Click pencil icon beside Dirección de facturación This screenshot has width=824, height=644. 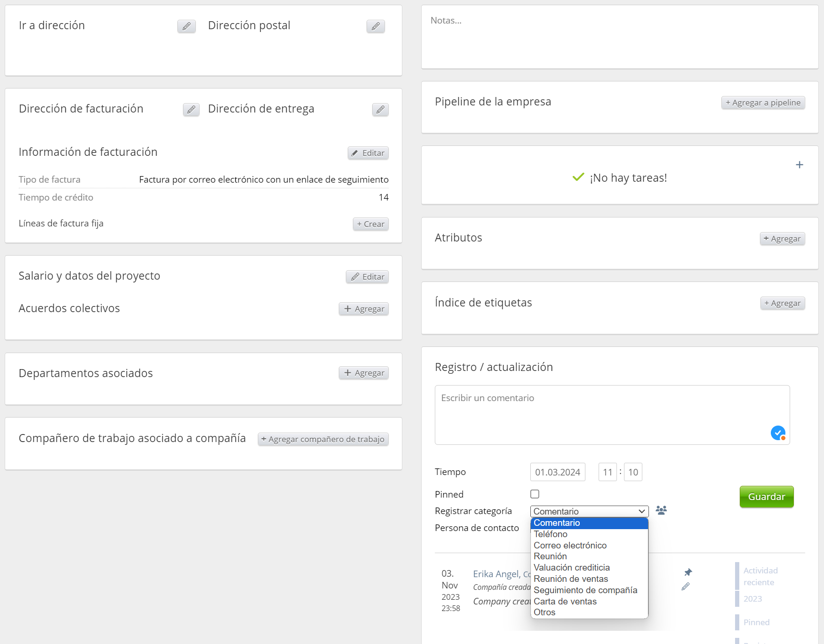(191, 110)
